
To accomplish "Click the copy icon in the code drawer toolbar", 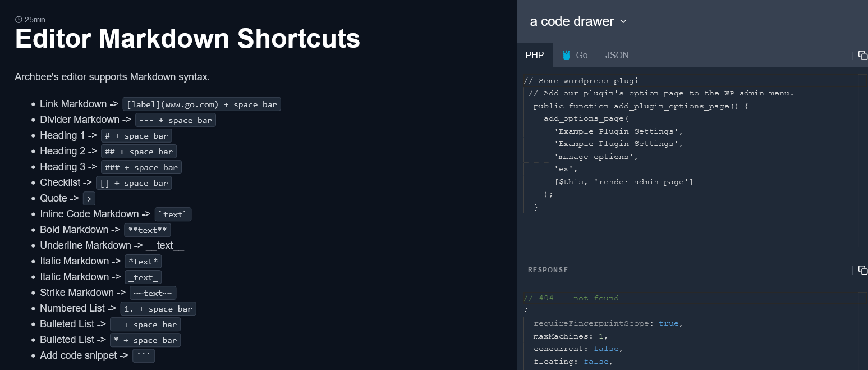I will point(863,55).
